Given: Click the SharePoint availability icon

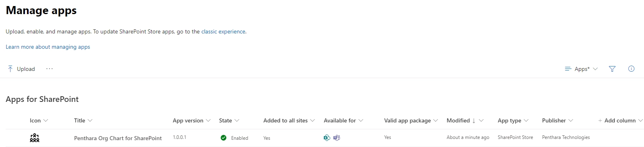Looking at the screenshot, I should (x=327, y=138).
